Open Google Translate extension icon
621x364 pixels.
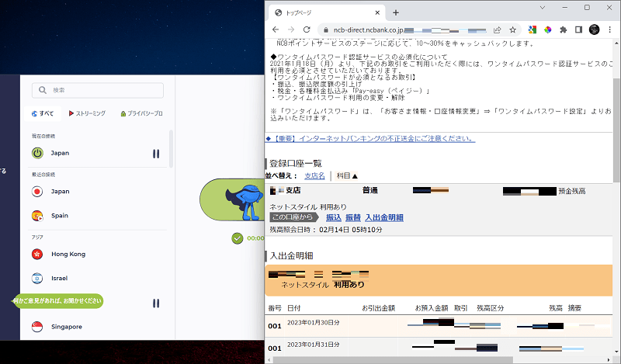[533, 29]
